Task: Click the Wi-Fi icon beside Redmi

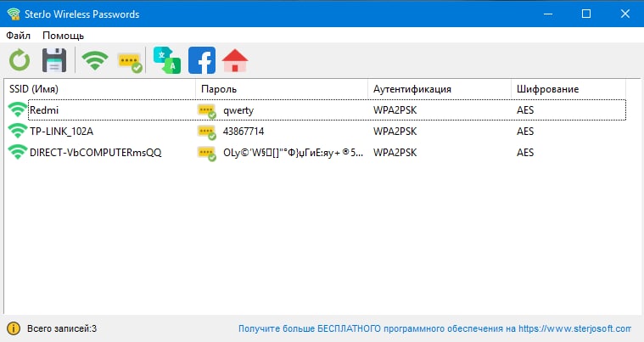Action: click(17, 109)
